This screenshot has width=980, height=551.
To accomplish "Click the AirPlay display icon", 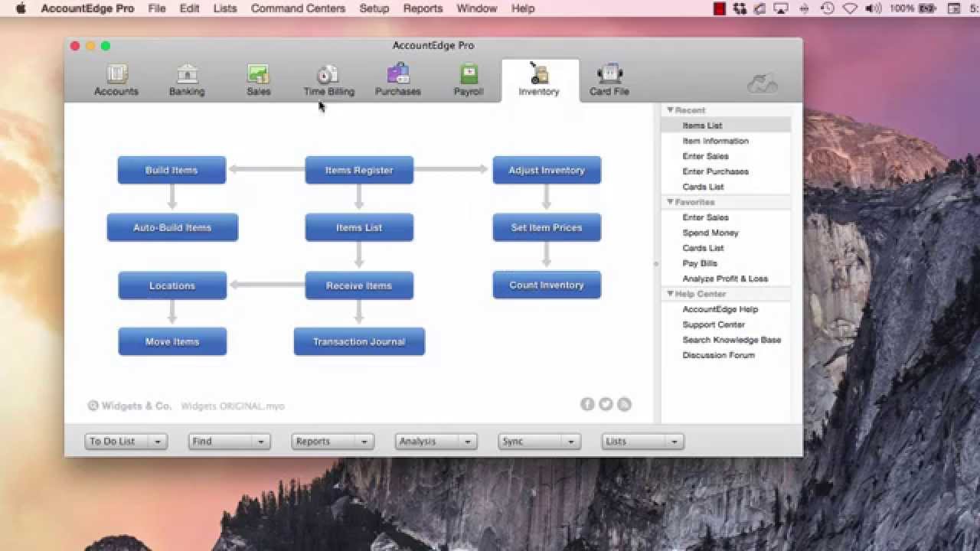I will (782, 8).
